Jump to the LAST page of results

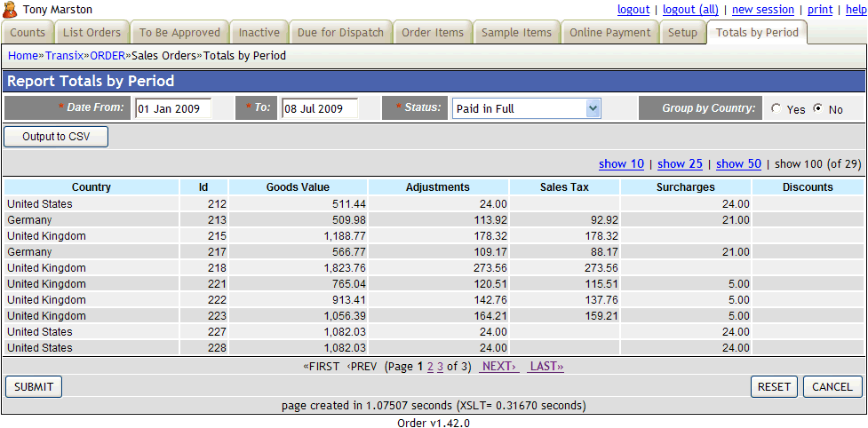[545, 367]
